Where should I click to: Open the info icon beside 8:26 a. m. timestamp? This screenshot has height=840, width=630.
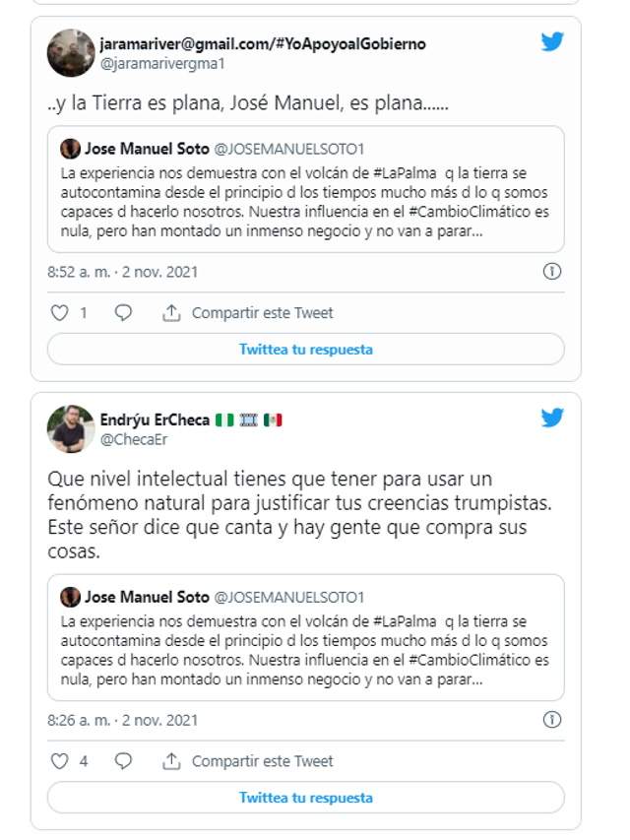pos(552,720)
